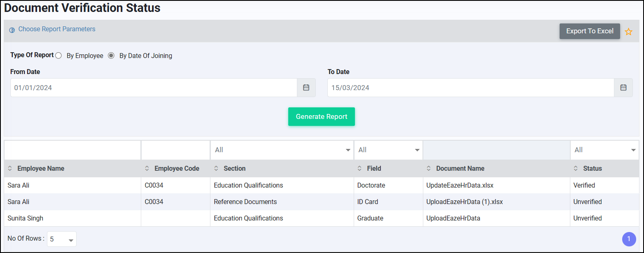Click the Employee Name filter box
The width and height of the screenshot is (644, 253).
[72, 150]
